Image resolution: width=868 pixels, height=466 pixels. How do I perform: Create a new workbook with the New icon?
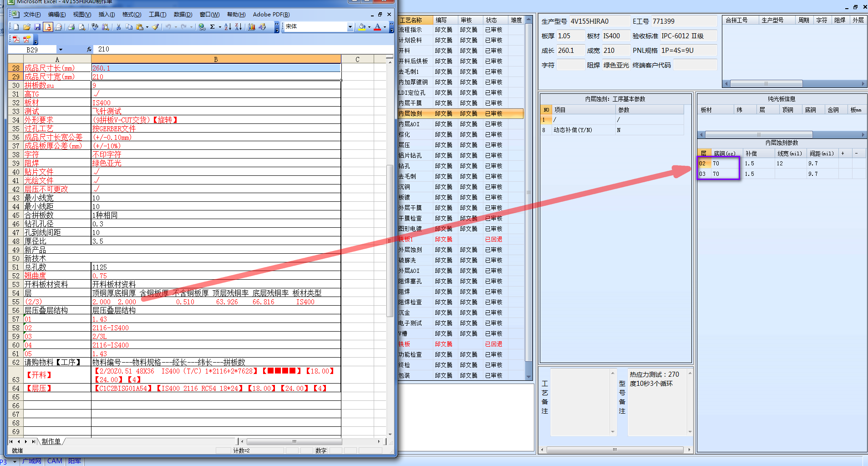[16, 27]
